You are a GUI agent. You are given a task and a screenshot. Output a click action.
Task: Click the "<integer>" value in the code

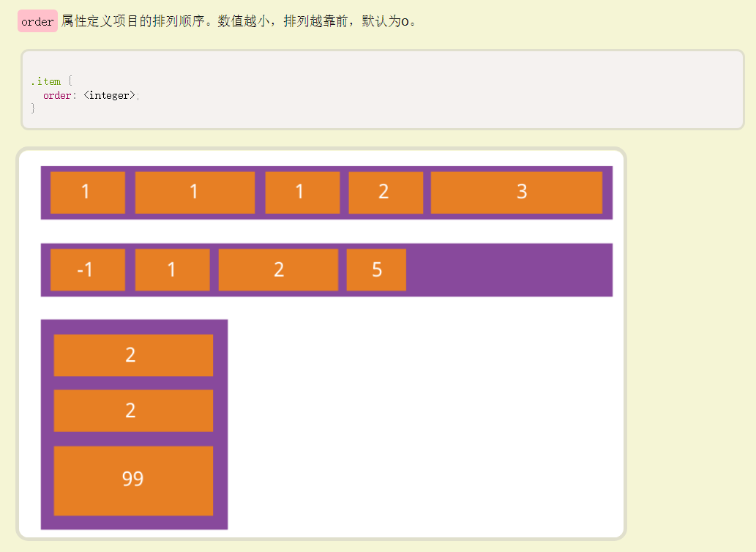(x=110, y=95)
